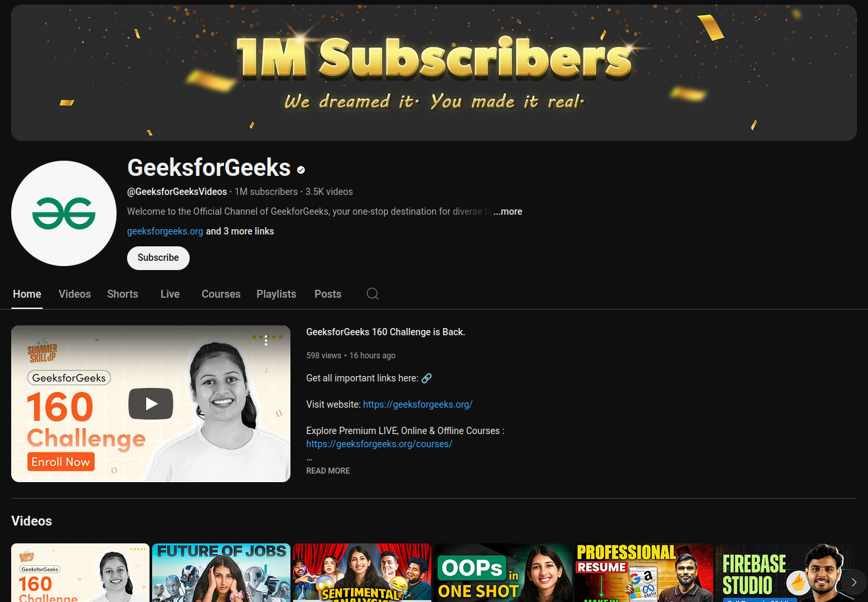The image size is (868, 602).
Task: Open the Sentimental Analysis video thumbnail
Action: point(362,572)
